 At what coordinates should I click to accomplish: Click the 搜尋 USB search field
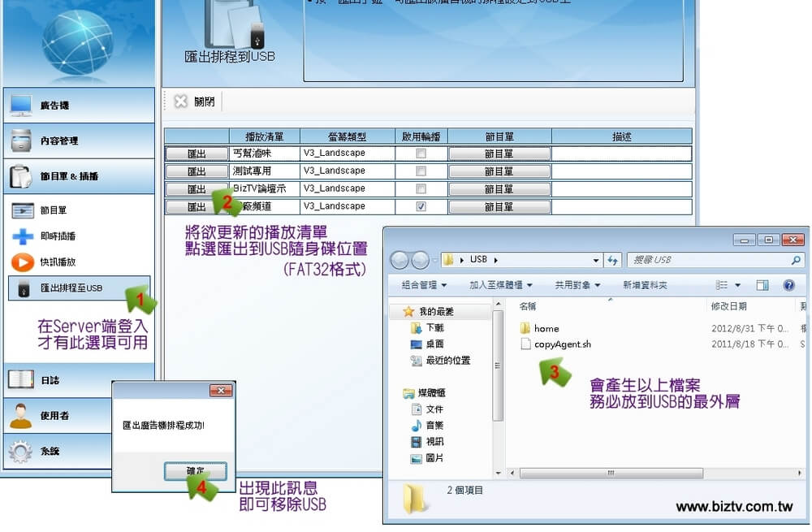click(x=706, y=260)
